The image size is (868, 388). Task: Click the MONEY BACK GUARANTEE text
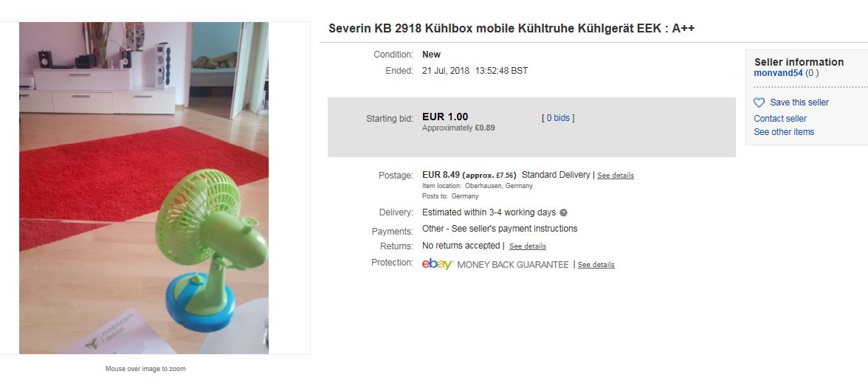pos(513,265)
